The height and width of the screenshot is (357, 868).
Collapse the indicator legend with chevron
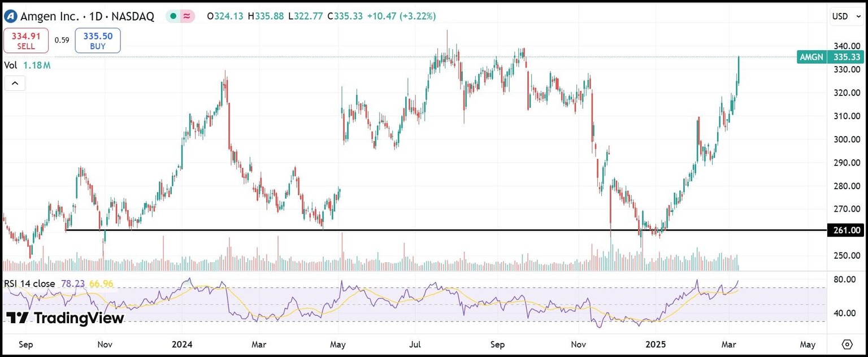click(x=15, y=84)
